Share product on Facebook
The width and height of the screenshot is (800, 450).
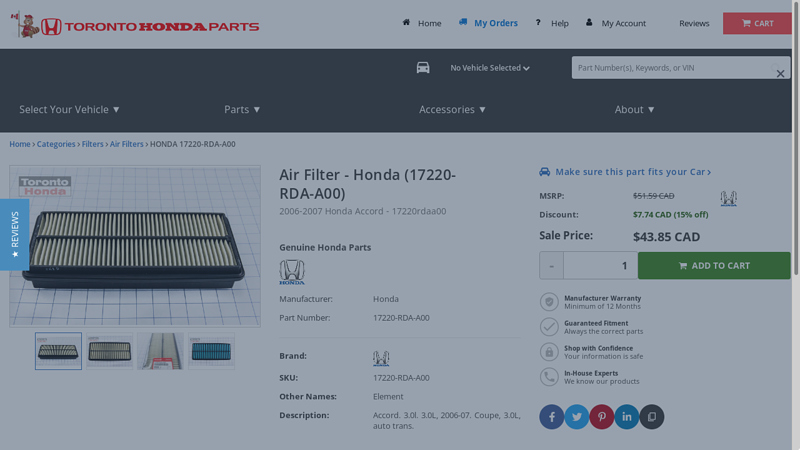click(551, 417)
